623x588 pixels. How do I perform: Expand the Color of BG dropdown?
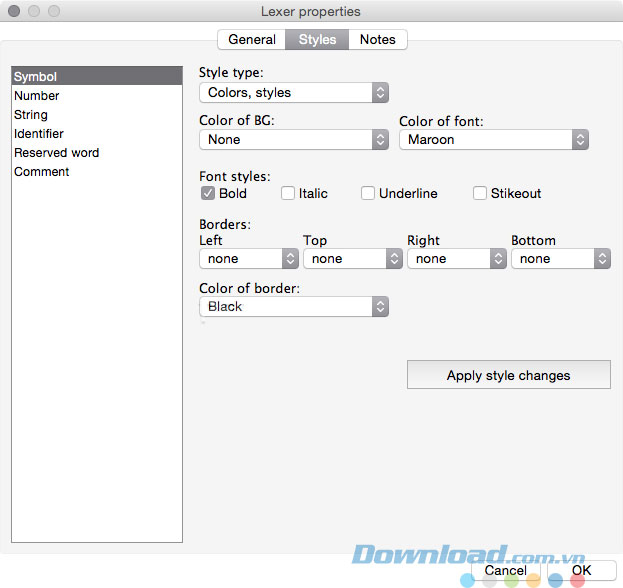tap(293, 140)
